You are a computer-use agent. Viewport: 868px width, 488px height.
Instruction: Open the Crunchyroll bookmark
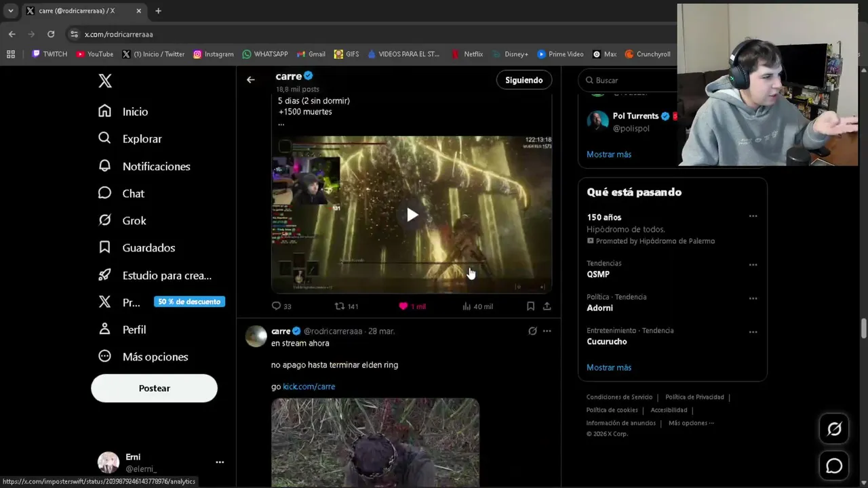[x=648, y=54]
